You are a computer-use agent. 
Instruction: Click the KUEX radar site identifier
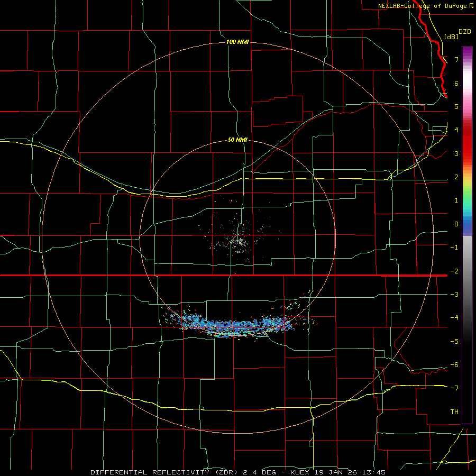(x=300, y=472)
